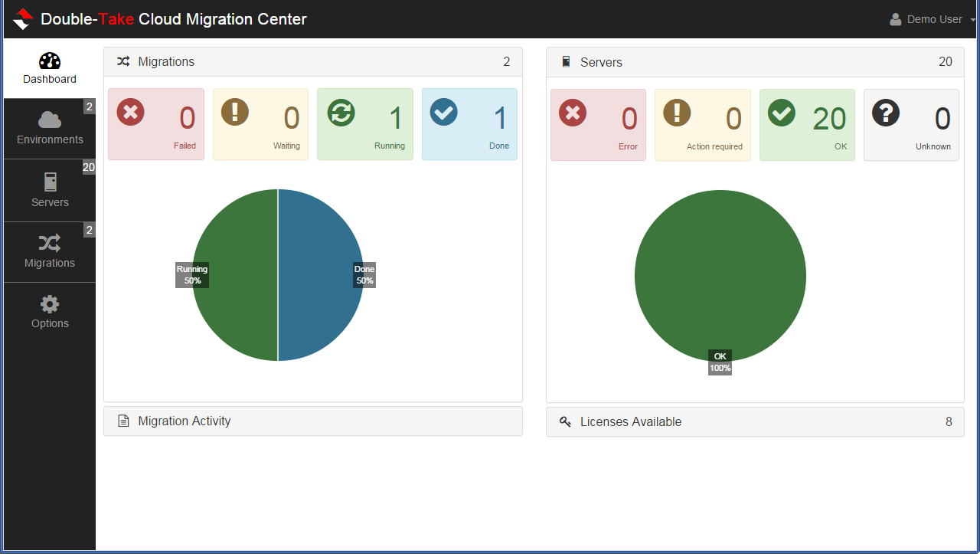Select Environments in the left sidebar
This screenshot has height=554, width=980.
pos(49,128)
